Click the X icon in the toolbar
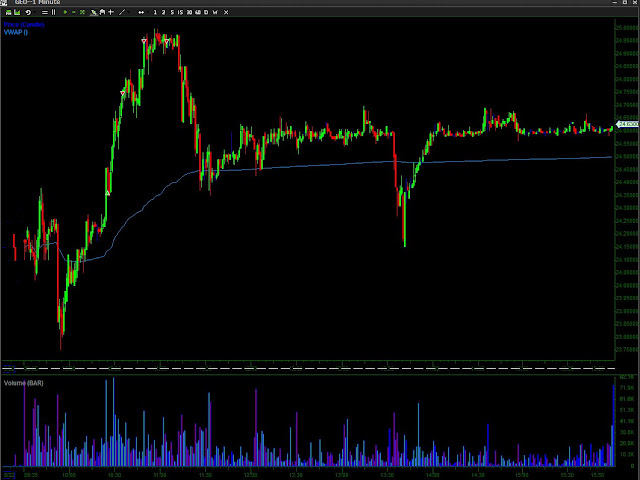Image resolution: width=640 pixels, height=480 pixels. (x=226, y=12)
